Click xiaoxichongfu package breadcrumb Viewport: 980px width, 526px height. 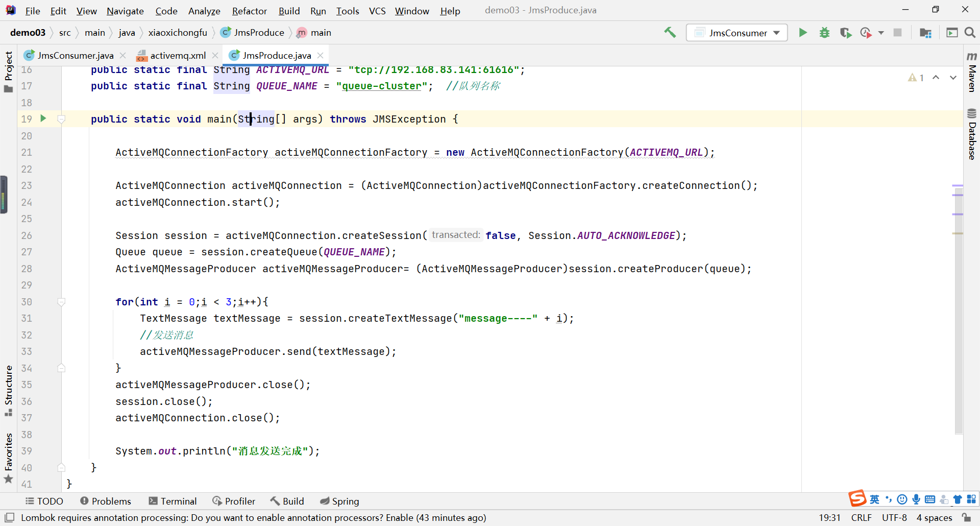click(x=178, y=33)
